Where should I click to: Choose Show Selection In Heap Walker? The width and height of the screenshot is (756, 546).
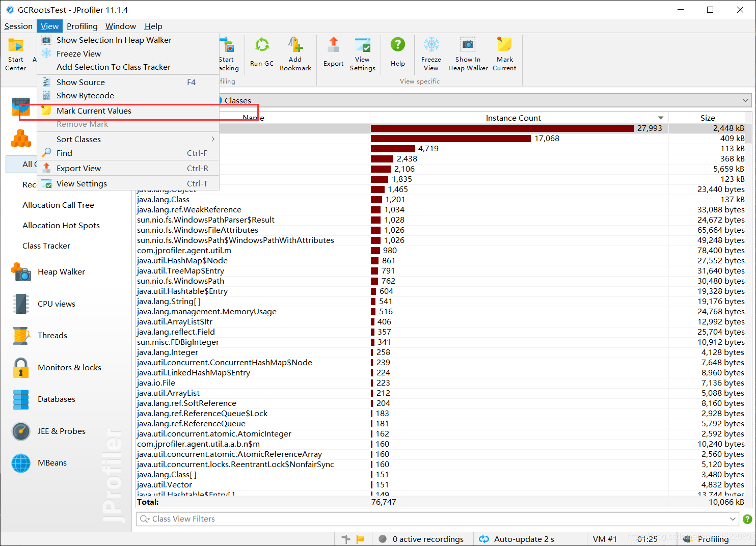[128, 40]
